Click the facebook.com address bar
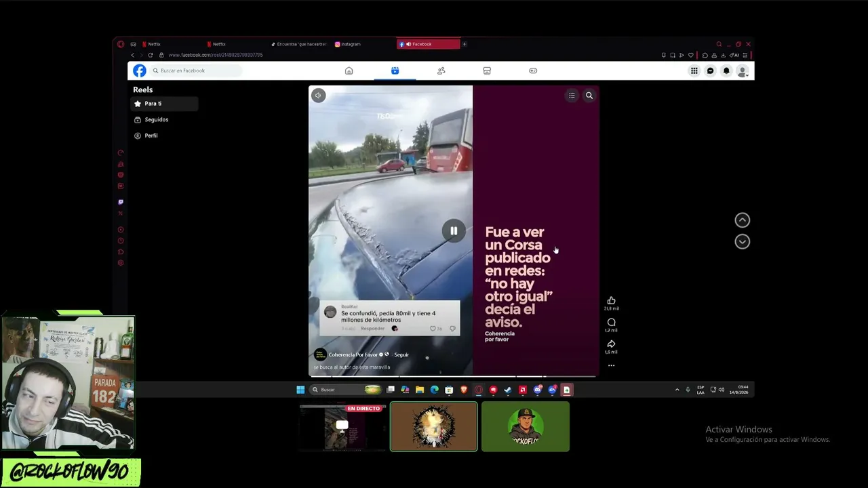Screen dimensions: 868x488 (x=216, y=55)
